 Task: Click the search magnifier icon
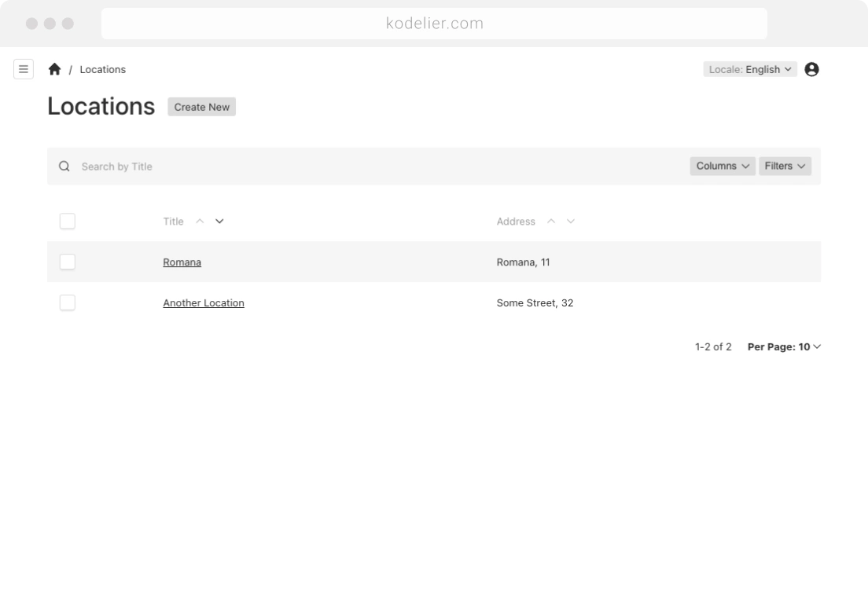[64, 167]
